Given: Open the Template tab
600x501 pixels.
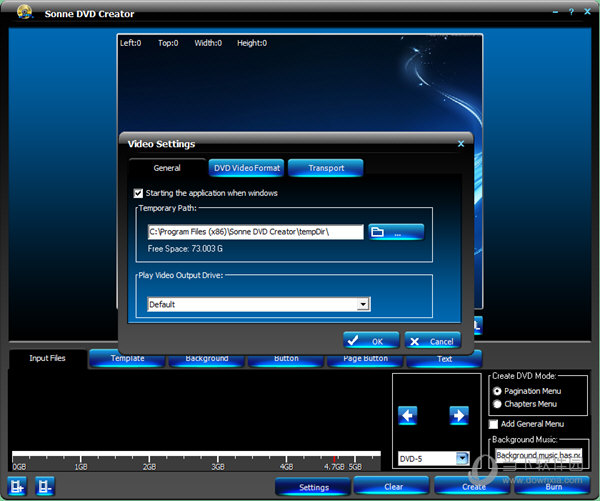Looking at the screenshot, I should (x=127, y=359).
